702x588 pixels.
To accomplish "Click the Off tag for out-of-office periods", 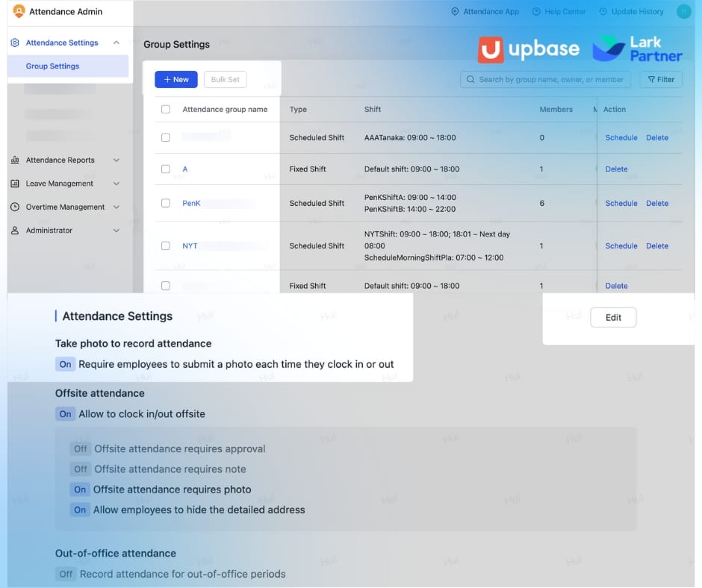I will click(x=66, y=574).
